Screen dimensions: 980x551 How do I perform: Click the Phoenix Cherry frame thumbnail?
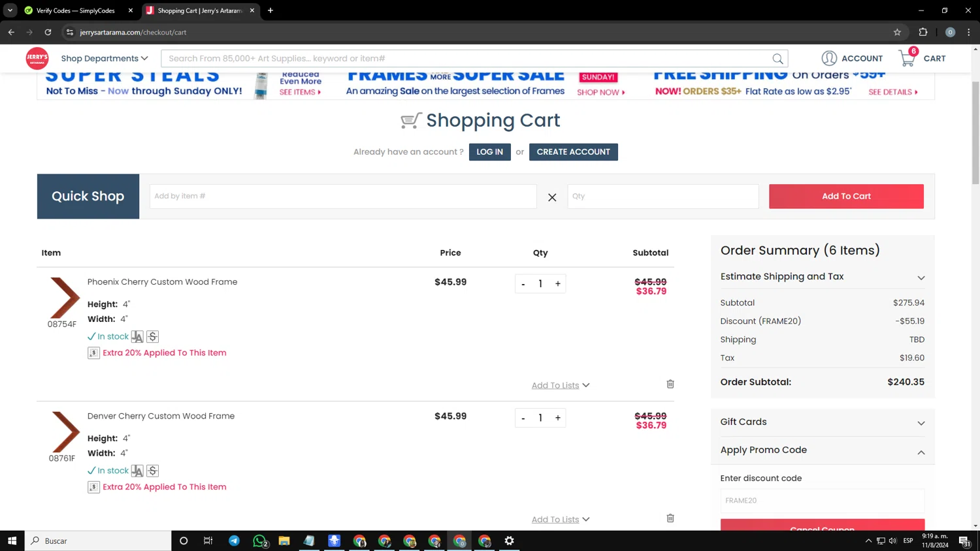click(x=65, y=298)
